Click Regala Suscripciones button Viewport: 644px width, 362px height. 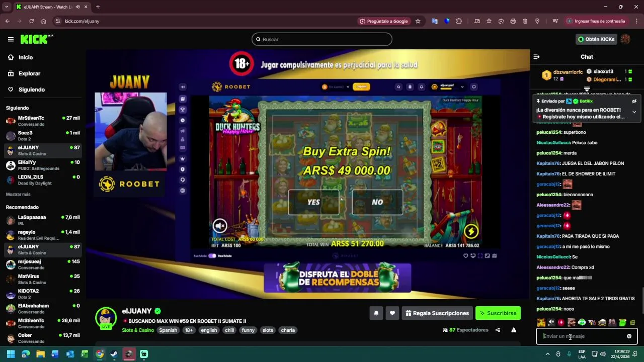437,313
